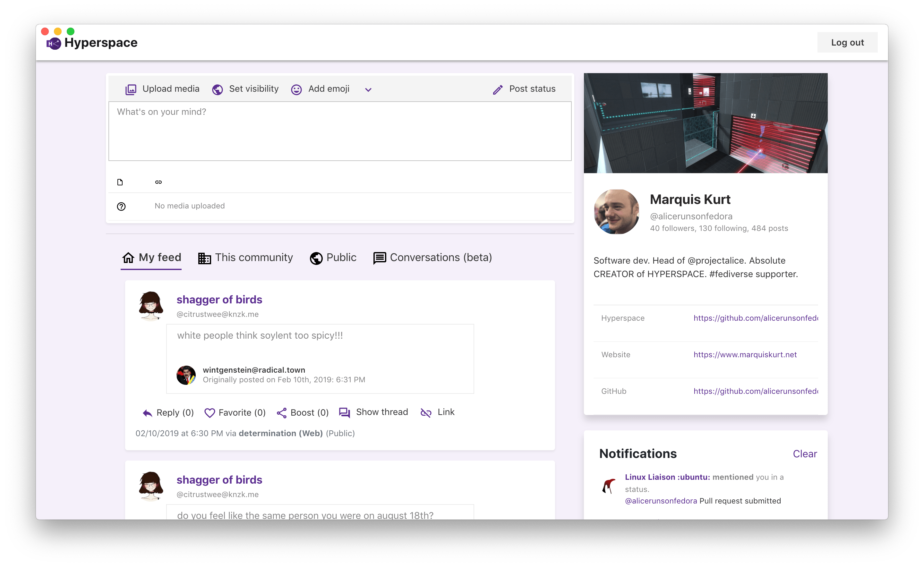924x567 pixels.
Task: Expand the additional post options chevron
Action: [x=369, y=89]
